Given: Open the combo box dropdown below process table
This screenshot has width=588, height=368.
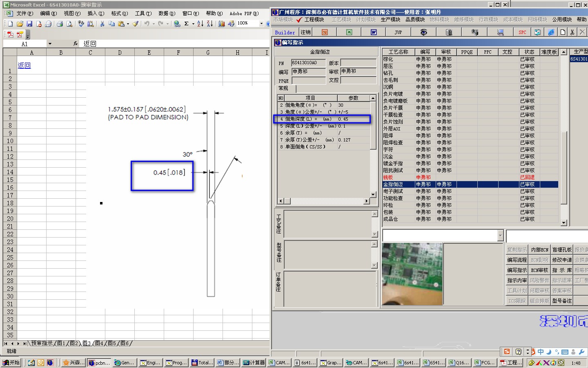Looking at the screenshot, I should click(x=500, y=235).
